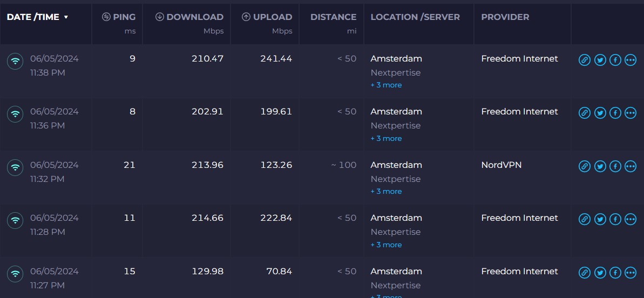Click Wi-Fi icon of 11:32 PM test
Screen dimensions: 644x298
(x=15, y=167)
